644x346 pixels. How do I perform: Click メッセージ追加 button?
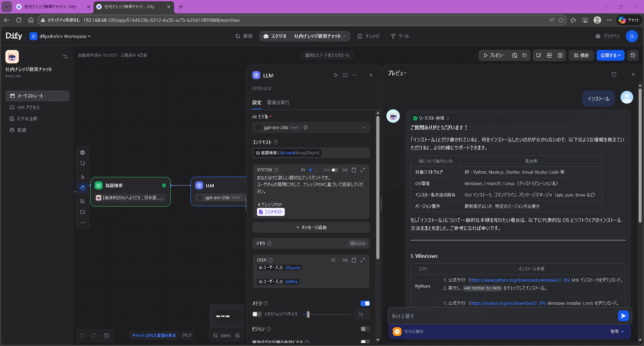click(x=311, y=227)
